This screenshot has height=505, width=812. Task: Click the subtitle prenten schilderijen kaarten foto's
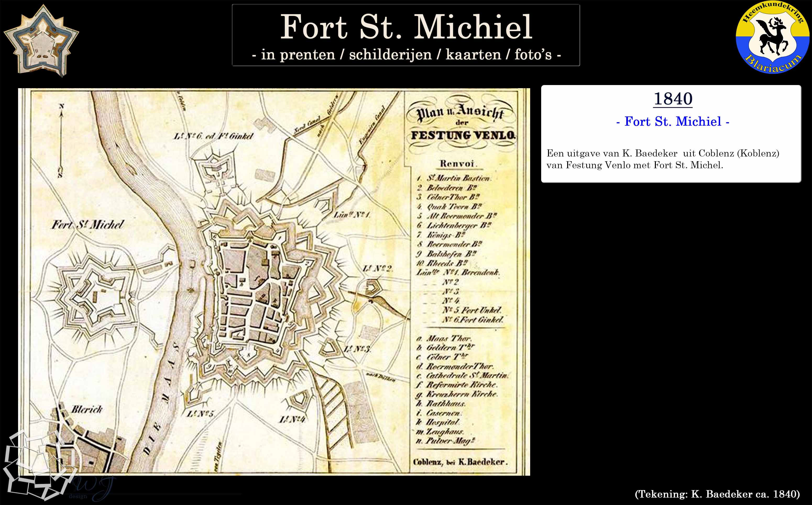coord(406,55)
